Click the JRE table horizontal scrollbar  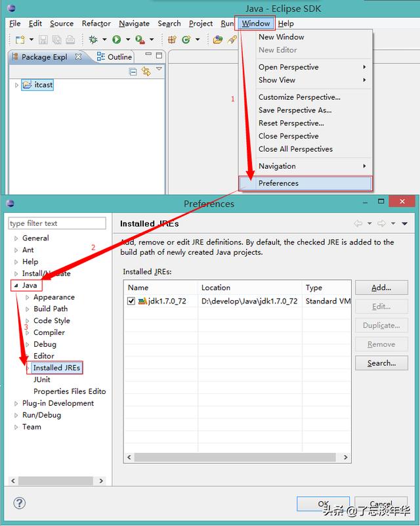[238, 457]
